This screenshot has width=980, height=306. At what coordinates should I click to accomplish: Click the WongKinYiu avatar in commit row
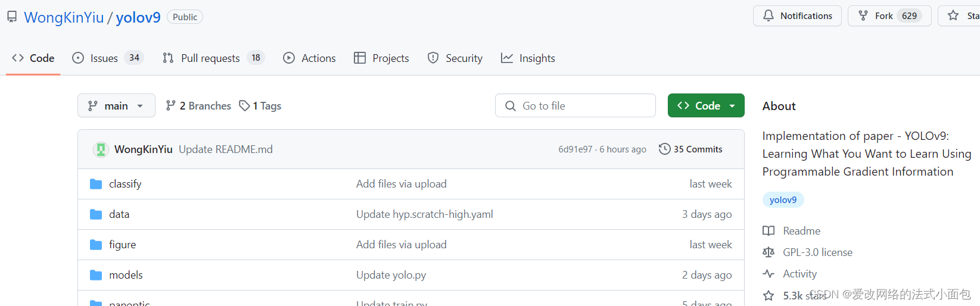[101, 149]
